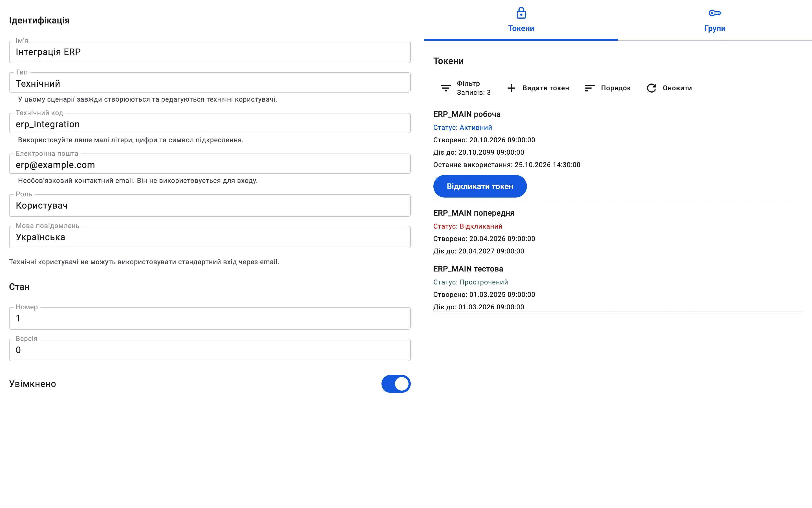This screenshot has height=508, width=812.
Task: Click the Фільтр Записів: 3 label
Action: point(473,88)
